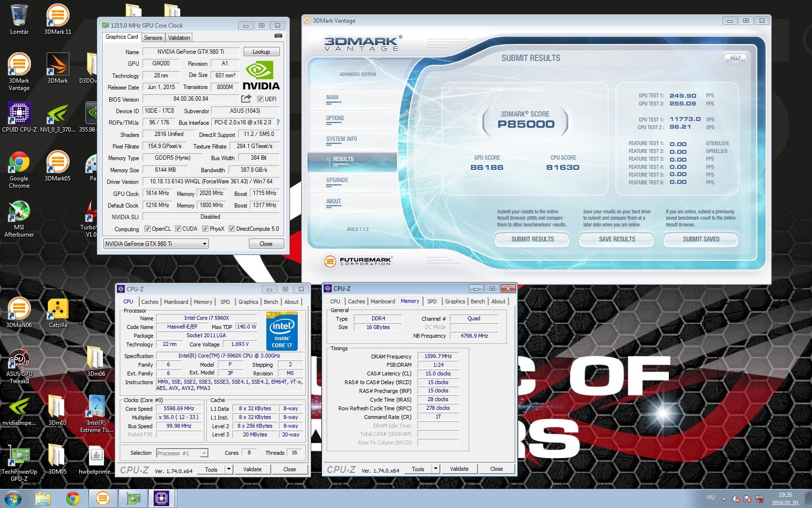Select MAIN in 3DMark Vantage sidebar
The width and height of the screenshot is (812, 508).
coord(332,98)
